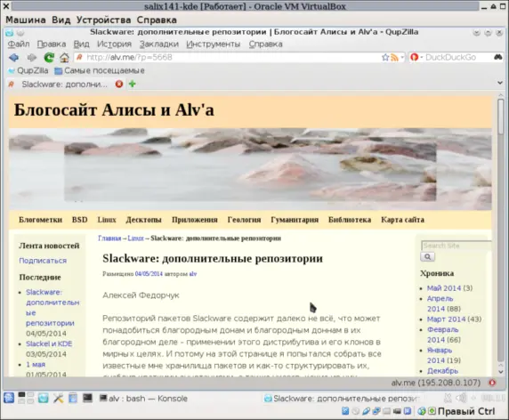Open Гуманитария site navigation item
Screen dimensions: 509x420
point(295,220)
